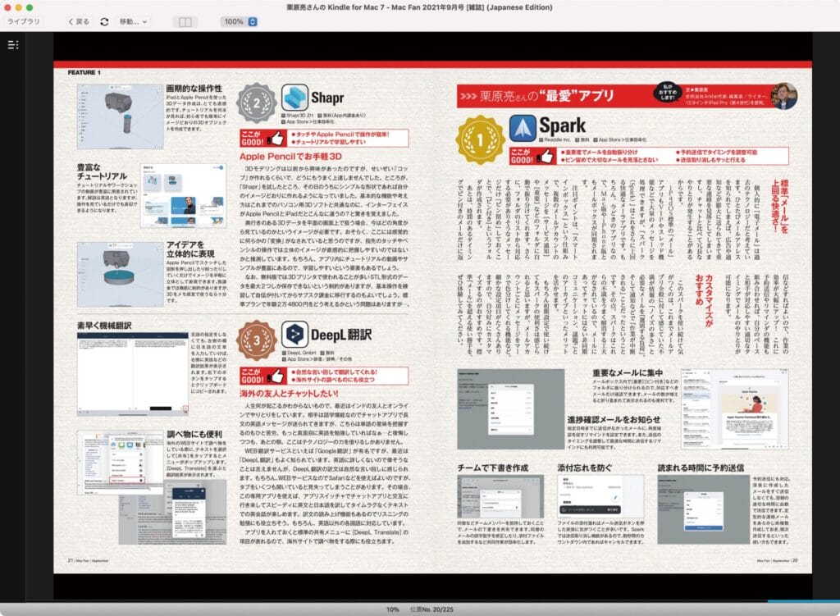Viewport: 840px width, 616px height.
Task: Go back with the 戻る button
Action: point(79,21)
